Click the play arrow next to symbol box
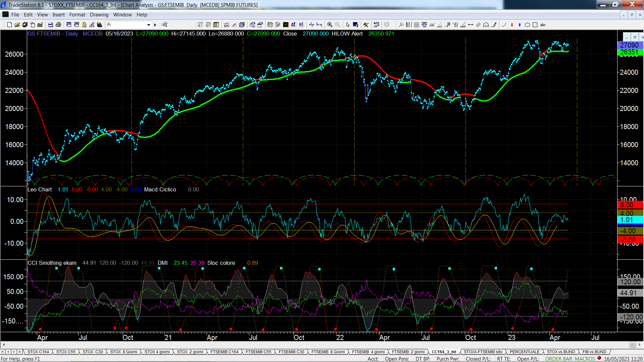Screen dimensions: 644x362 click(155, 25)
